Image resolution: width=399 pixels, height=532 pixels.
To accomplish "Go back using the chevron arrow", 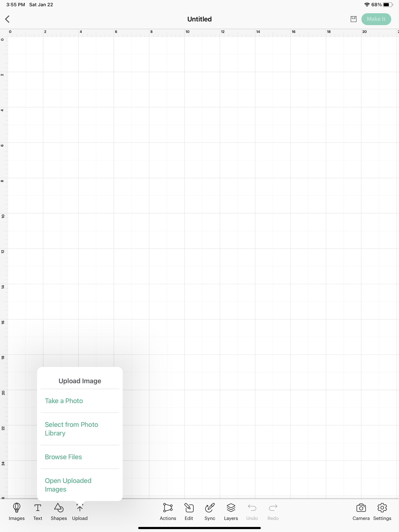I will pos(7,19).
